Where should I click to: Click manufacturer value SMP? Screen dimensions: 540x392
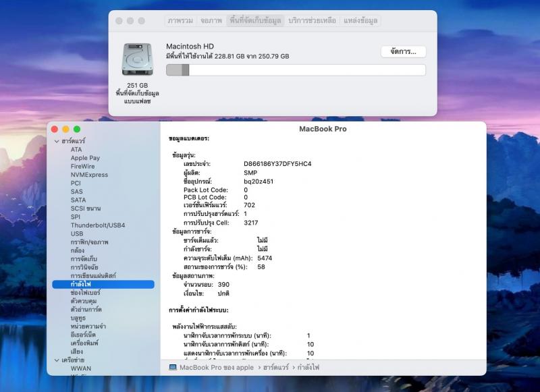[250, 173]
